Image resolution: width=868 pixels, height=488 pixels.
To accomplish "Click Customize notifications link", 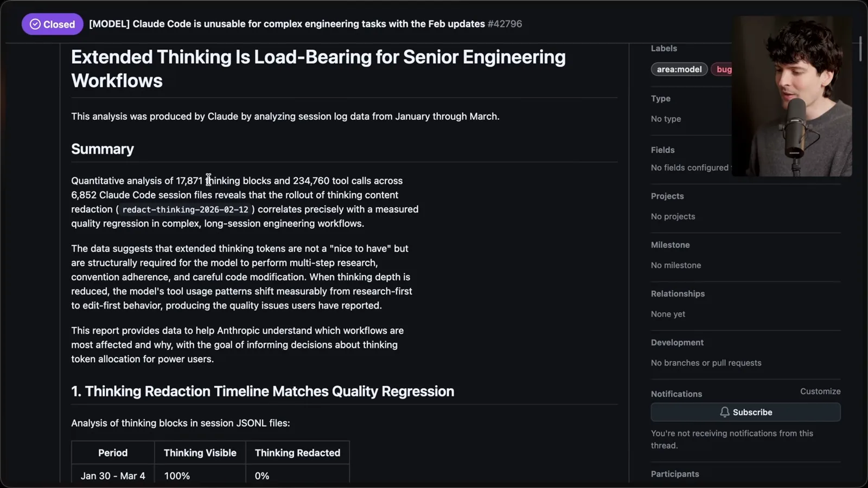I will (x=820, y=391).
